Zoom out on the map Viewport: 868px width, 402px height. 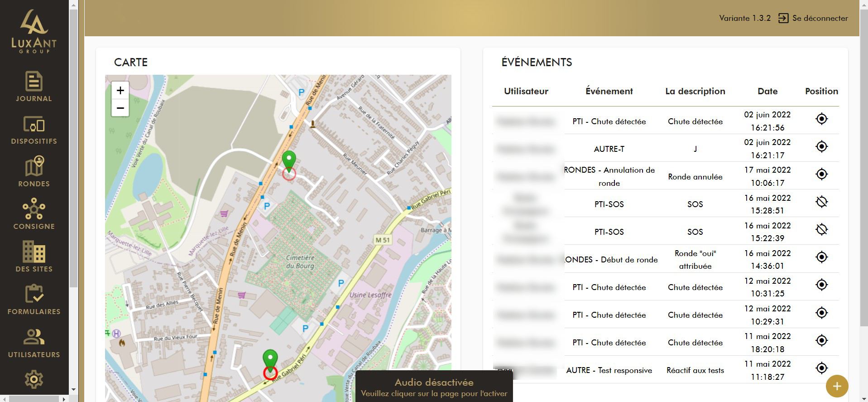[120, 108]
